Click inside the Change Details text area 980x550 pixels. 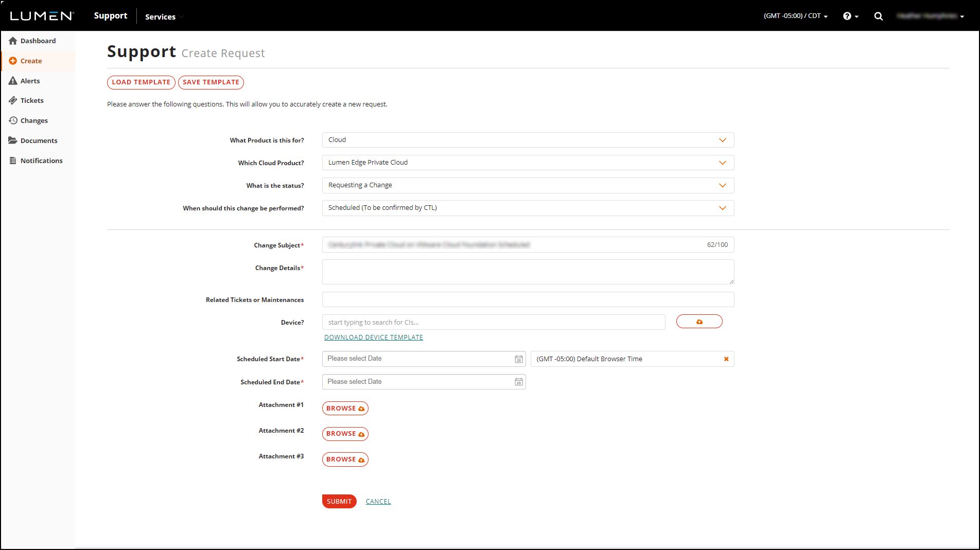pos(528,272)
